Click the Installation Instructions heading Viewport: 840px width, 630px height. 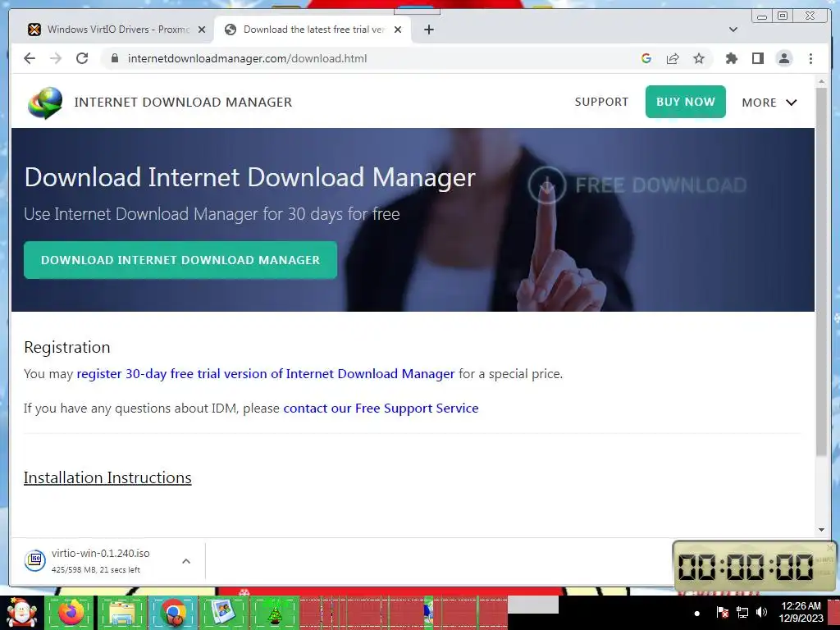pyautogui.click(x=107, y=477)
